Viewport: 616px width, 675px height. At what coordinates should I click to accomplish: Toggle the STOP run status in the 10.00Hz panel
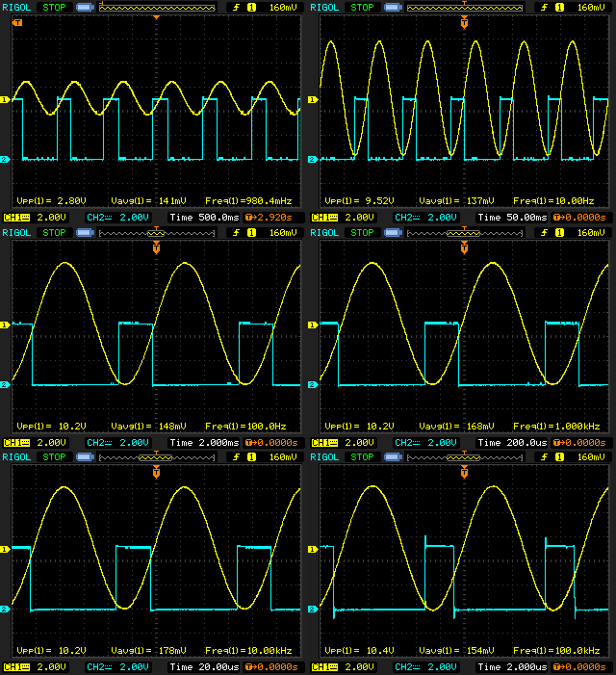click(362, 7)
